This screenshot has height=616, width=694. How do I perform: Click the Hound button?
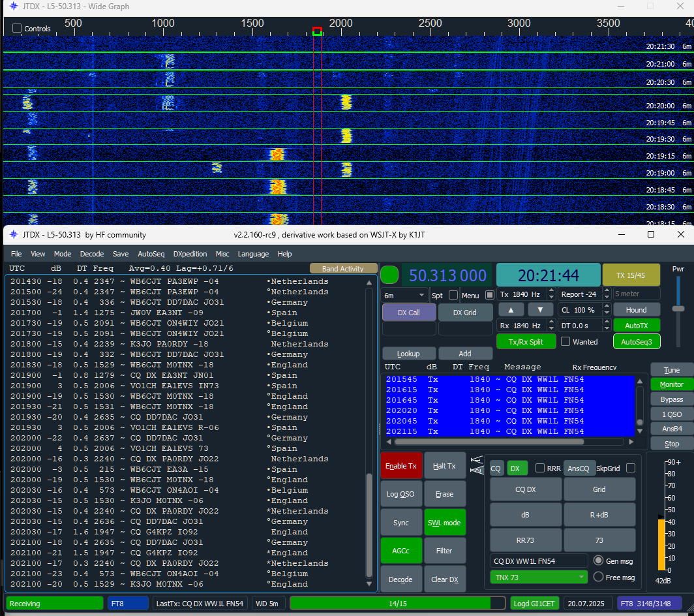click(636, 309)
